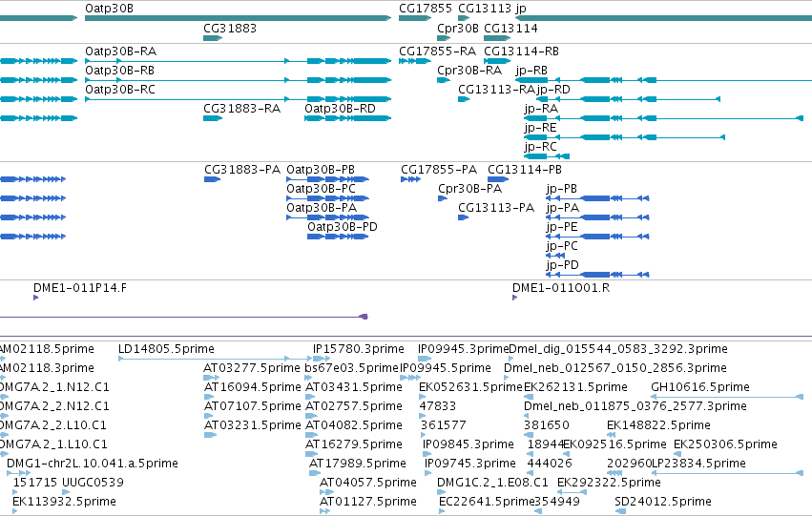The image size is (812, 516).
Task: Click the CG31883-PA protein label
Action: coord(242,170)
